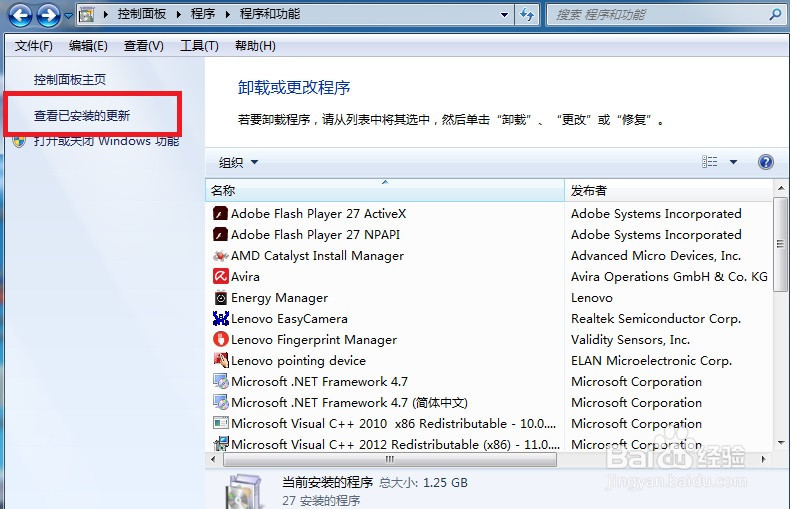The height and width of the screenshot is (509, 790).
Task: Click installed programs icon in details pane
Action: click(x=244, y=491)
